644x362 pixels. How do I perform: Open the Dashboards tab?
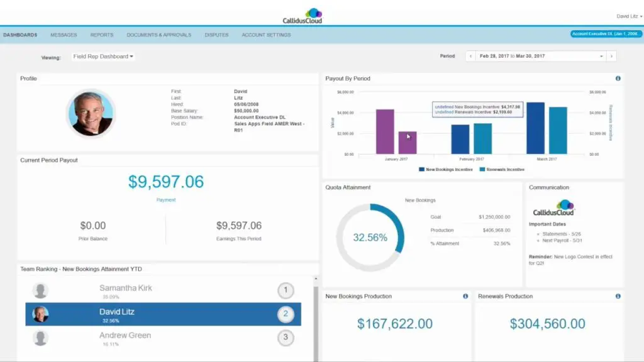pyautogui.click(x=20, y=35)
